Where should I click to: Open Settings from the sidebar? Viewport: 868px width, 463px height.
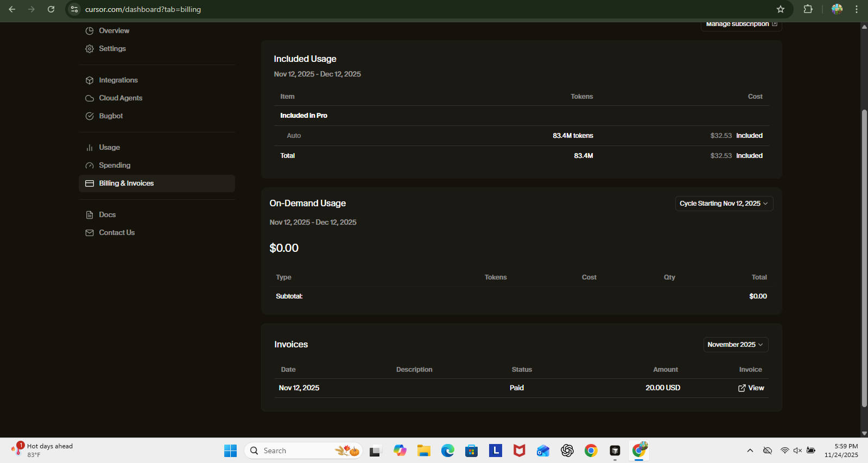[x=112, y=49]
